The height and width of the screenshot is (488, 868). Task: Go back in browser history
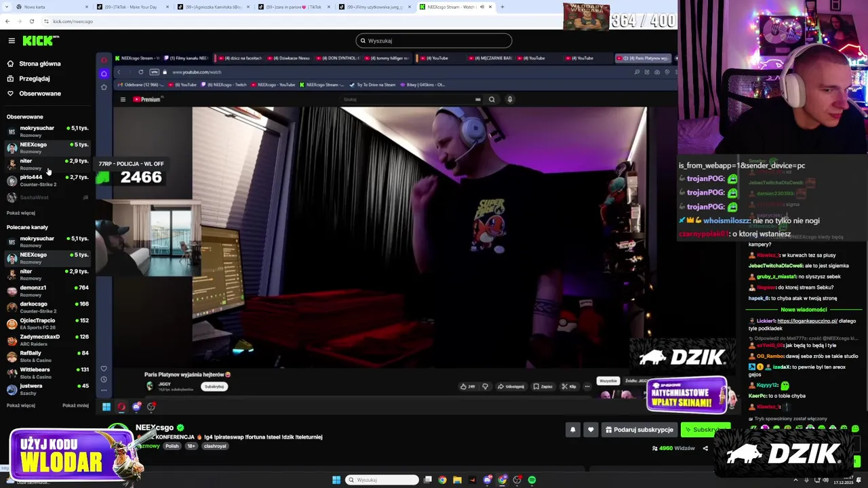[7, 21]
